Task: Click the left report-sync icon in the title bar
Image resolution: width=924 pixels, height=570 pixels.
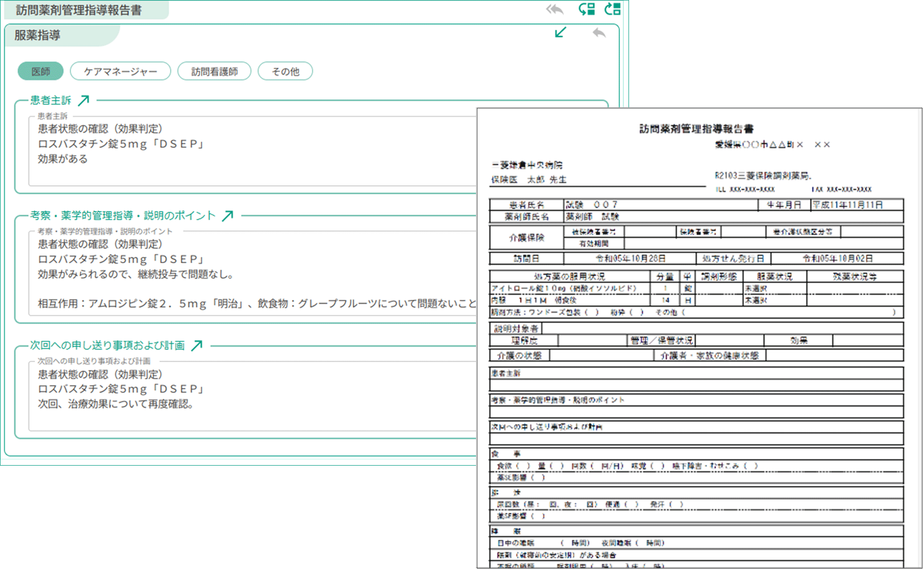Action: point(586,9)
